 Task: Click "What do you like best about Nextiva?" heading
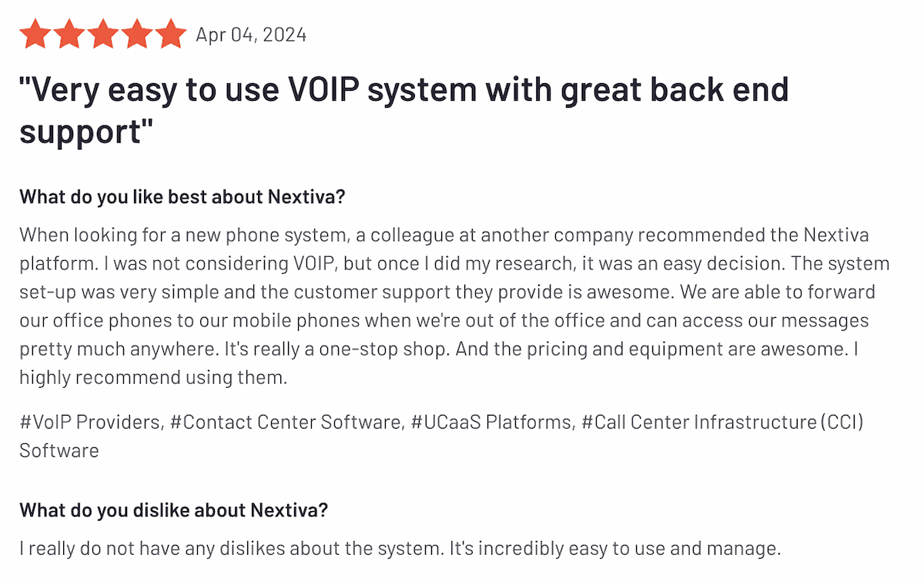click(182, 197)
